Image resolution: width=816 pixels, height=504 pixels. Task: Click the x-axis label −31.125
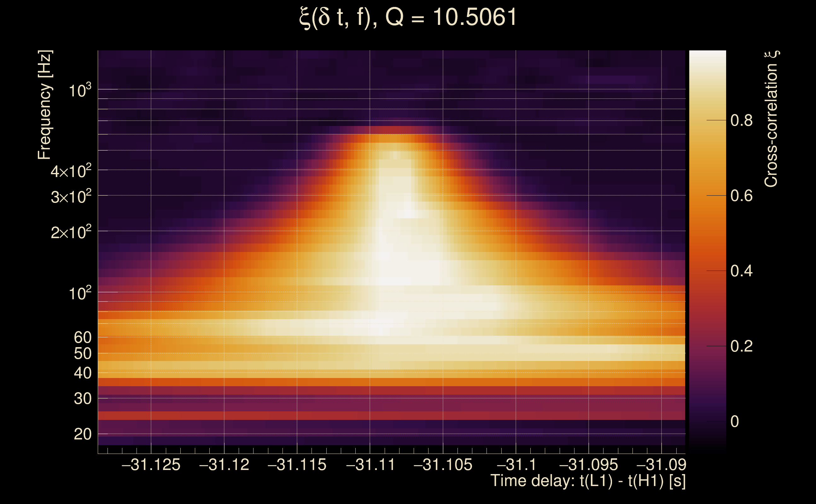151,465
